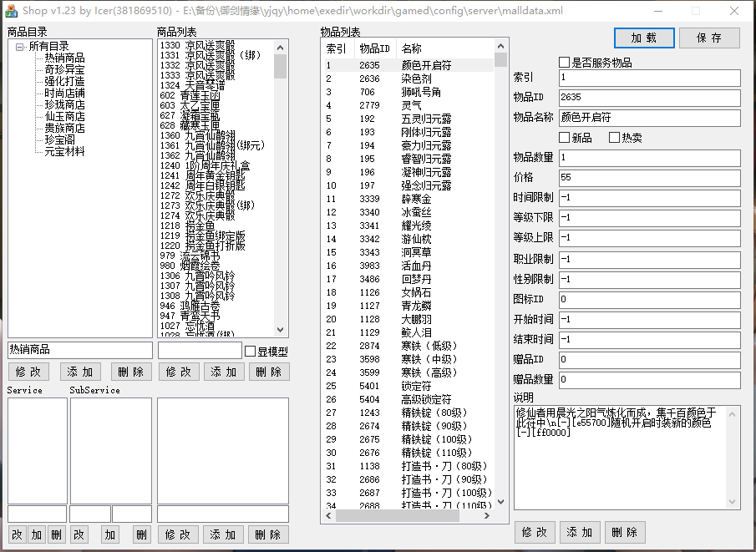Click the 保存 save button
756x552 pixels.
[709, 38]
